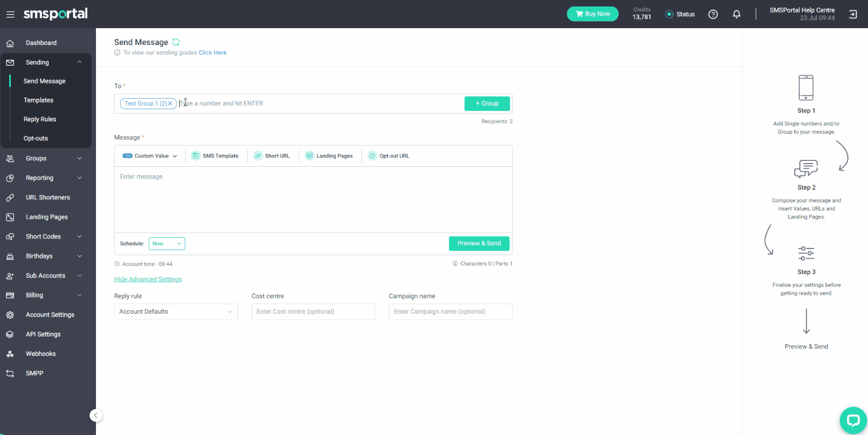This screenshot has width=868, height=435.
Task: Click Preview & Send button
Action: coord(479,244)
